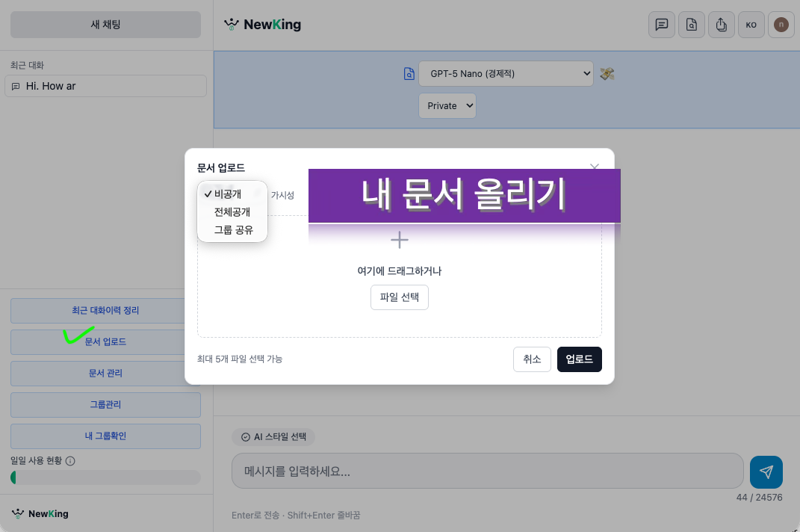
Task: Click 파일 선택 to browse files
Action: 399,297
